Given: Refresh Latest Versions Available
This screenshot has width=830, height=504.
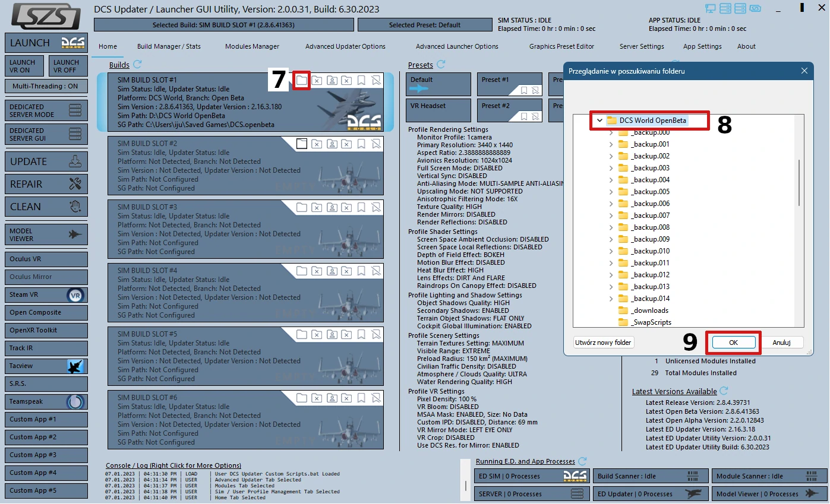Looking at the screenshot, I should point(724,391).
